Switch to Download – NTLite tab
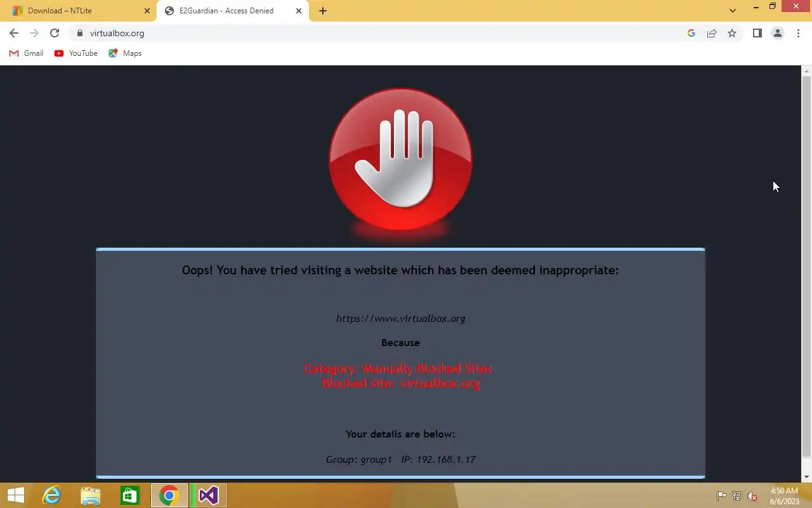The height and width of the screenshot is (508, 812). 78,11
